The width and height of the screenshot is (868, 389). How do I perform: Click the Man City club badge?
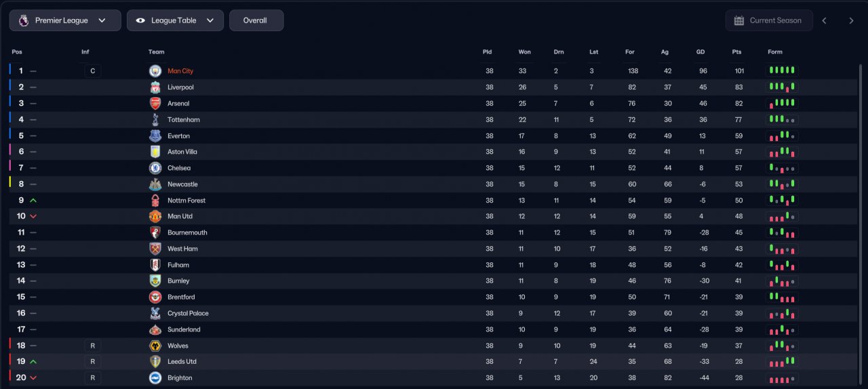coord(155,71)
